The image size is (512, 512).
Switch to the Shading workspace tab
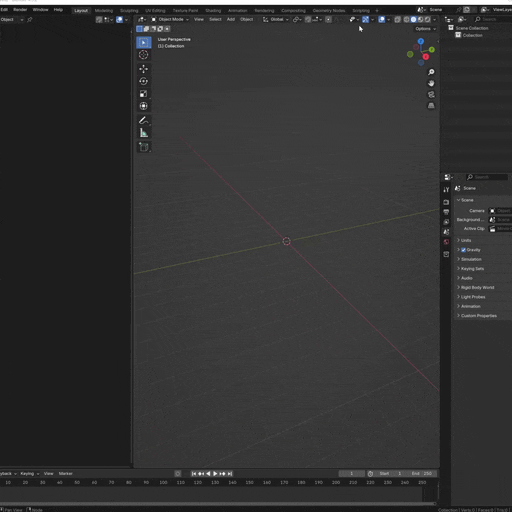(x=213, y=11)
